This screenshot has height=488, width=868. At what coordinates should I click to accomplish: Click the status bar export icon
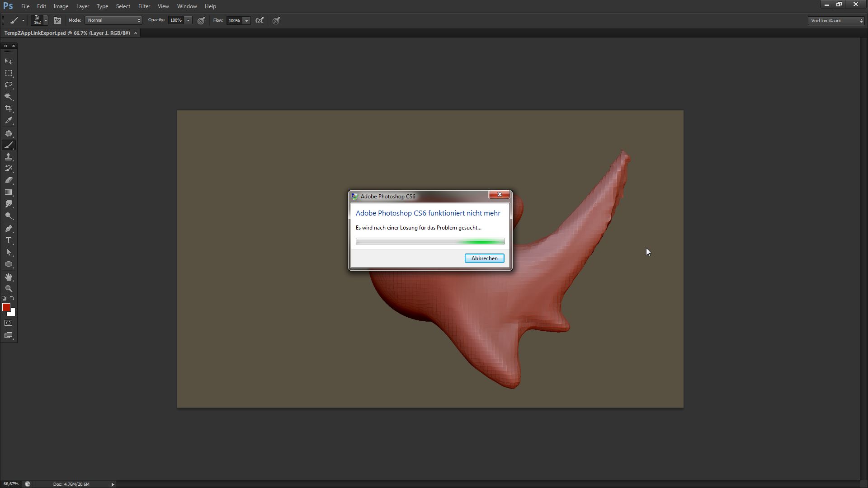pos(28,484)
